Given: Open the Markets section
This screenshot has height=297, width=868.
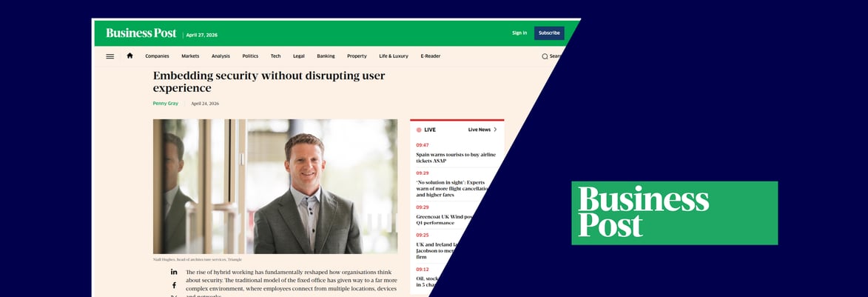Looking at the screenshot, I should pos(190,56).
